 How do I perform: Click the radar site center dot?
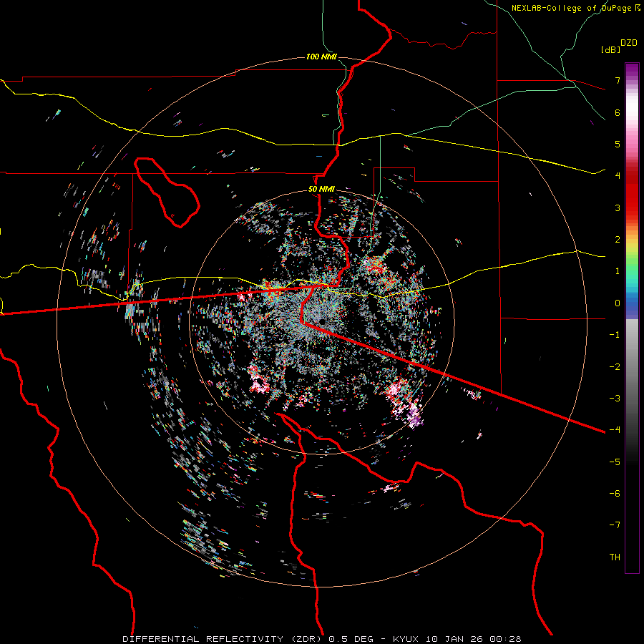(322, 321)
